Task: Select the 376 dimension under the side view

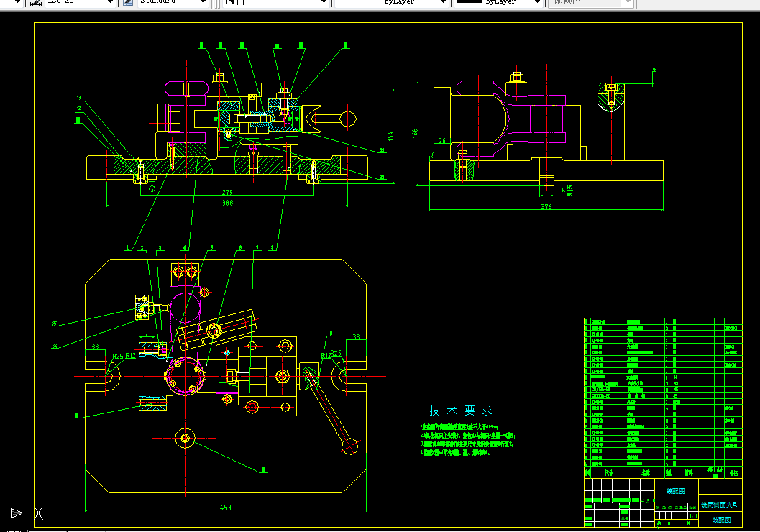Action: tap(546, 207)
